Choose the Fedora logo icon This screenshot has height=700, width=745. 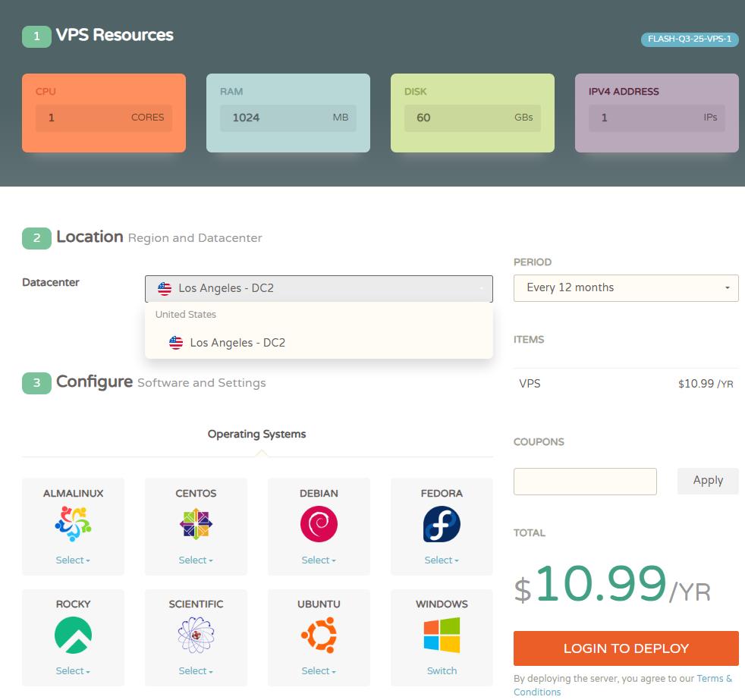(442, 524)
